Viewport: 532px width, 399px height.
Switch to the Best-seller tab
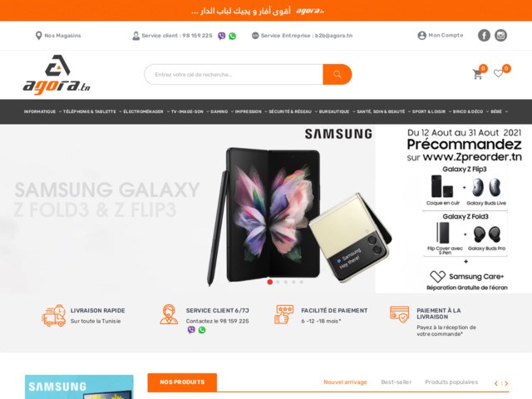tap(396, 382)
